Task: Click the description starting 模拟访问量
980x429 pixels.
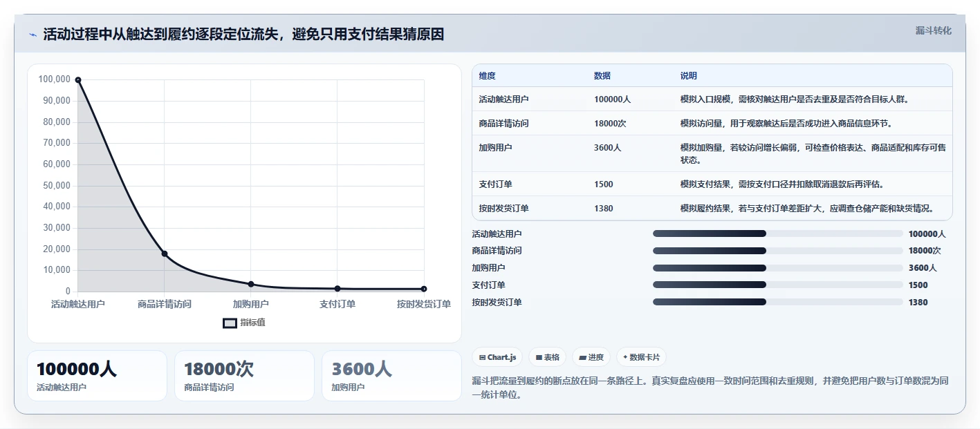Action: (x=786, y=124)
